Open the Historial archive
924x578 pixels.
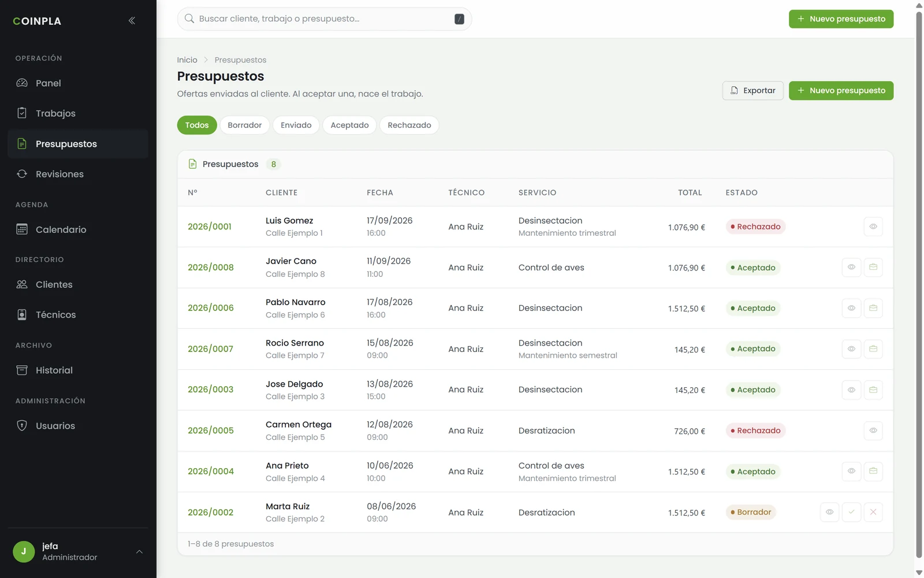click(x=78, y=370)
